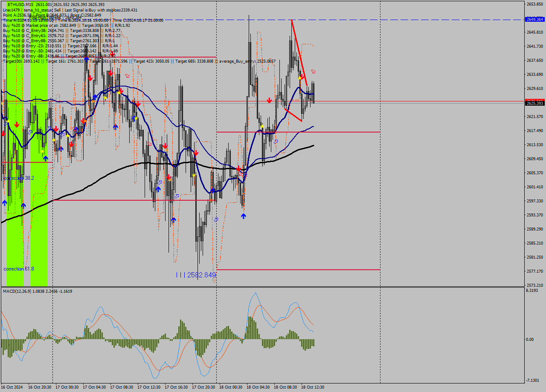Click the 'C_Entry61: 2578.712' buy line
Viewport: 546px width, 392px height.
pos(61,35)
